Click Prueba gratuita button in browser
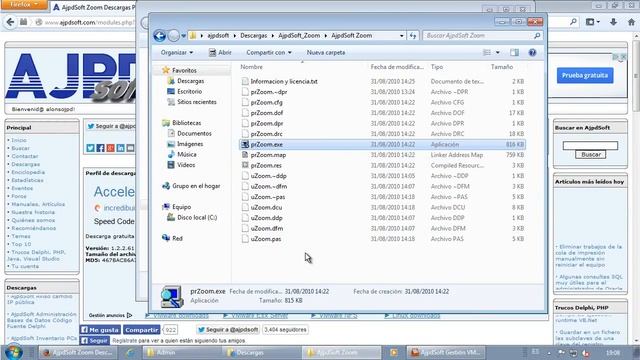This screenshot has height=360, width=640. tap(585, 76)
